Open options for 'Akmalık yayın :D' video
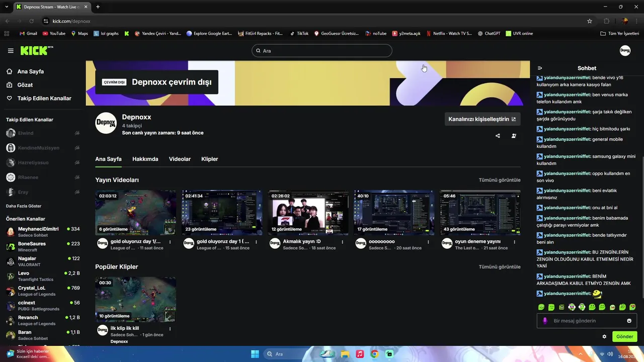Image resolution: width=644 pixels, height=362 pixels. coord(342,242)
